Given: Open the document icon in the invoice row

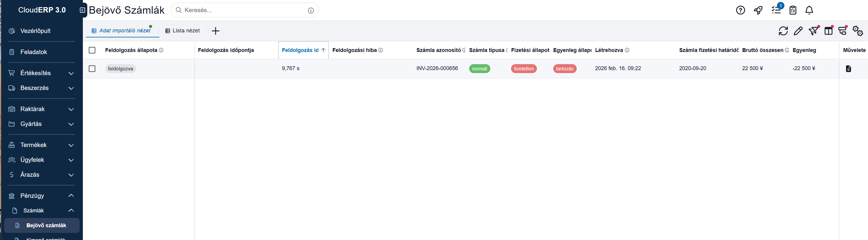Looking at the screenshot, I should point(848,69).
